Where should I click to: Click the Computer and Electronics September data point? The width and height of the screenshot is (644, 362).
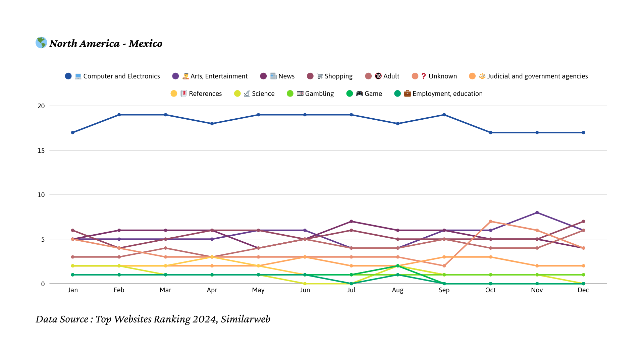[x=444, y=115]
